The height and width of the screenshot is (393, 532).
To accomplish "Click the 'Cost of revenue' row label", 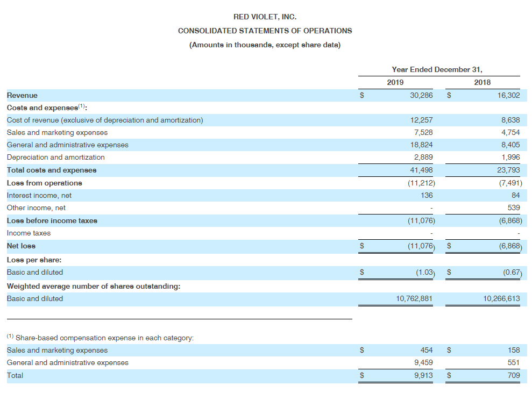I will click(x=105, y=120).
